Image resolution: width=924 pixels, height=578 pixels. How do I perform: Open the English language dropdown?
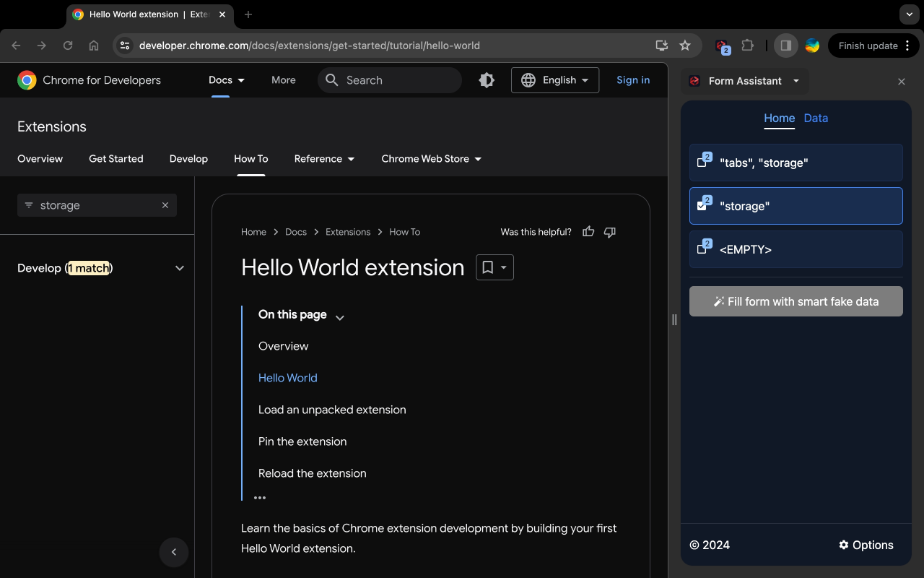tap(555, 80)
